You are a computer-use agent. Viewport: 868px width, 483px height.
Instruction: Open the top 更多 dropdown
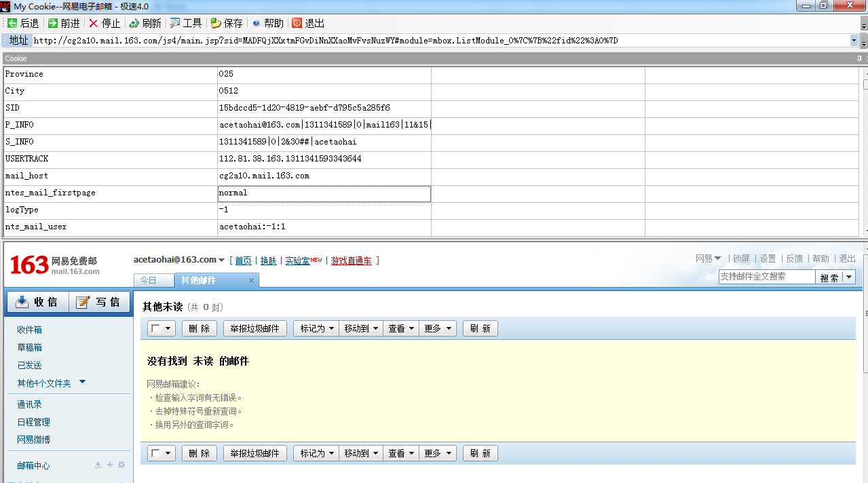pos(437,328)
